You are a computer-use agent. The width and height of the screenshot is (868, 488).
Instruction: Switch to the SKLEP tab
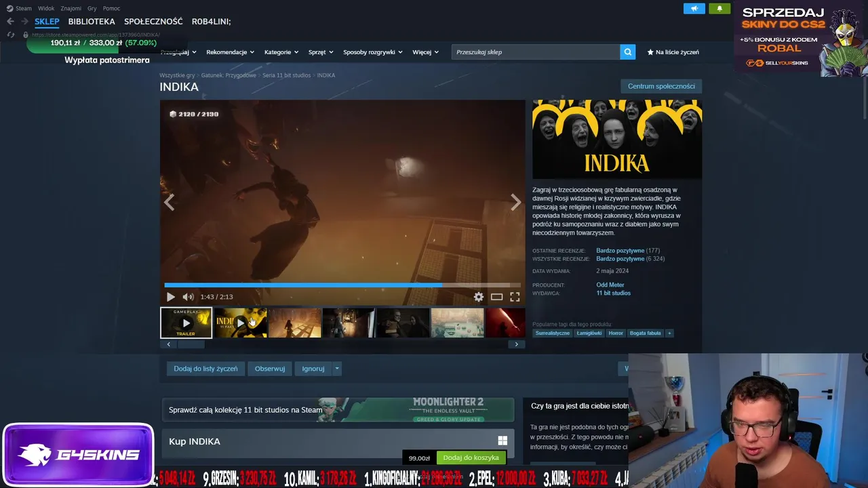47,22
